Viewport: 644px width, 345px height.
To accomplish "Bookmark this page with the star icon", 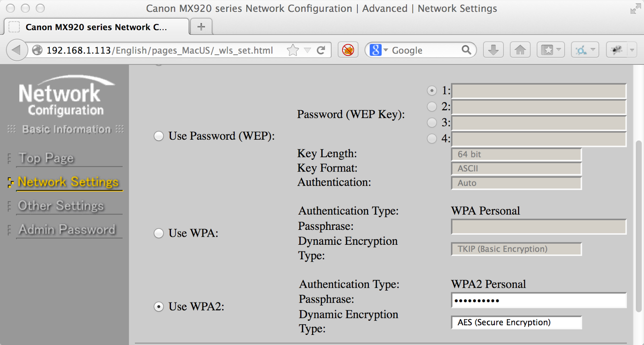I will [293, 50].
